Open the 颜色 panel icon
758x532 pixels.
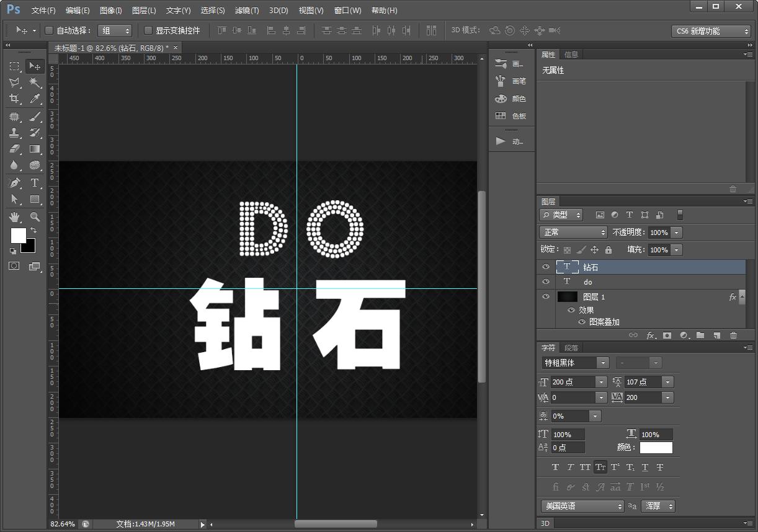click(x=501, y=99)
